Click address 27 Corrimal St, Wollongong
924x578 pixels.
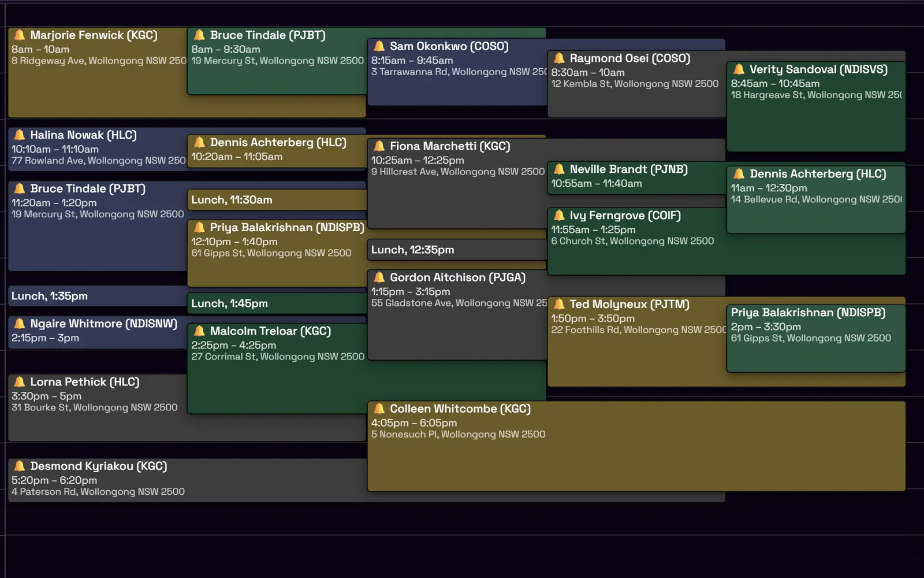278,357
